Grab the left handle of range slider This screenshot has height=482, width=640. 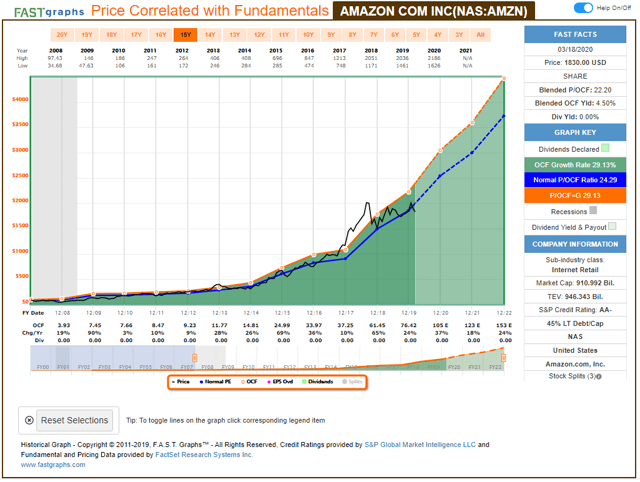tap(195, 358)
